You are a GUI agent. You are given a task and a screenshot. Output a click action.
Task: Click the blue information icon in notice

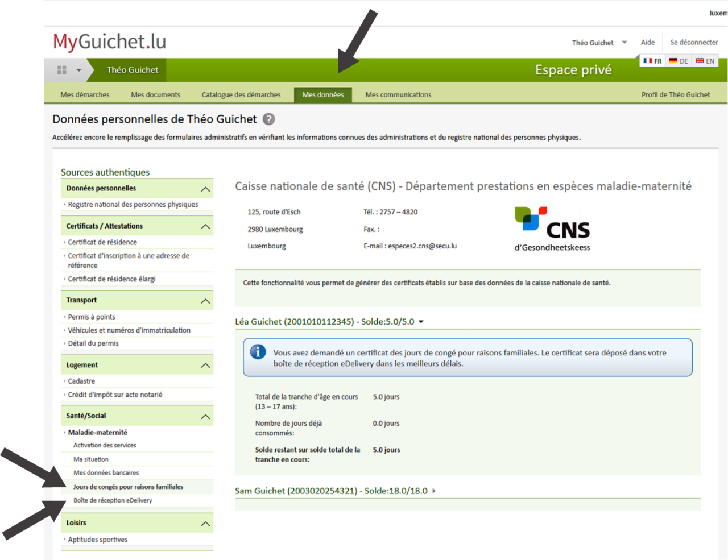pos(258,352)
